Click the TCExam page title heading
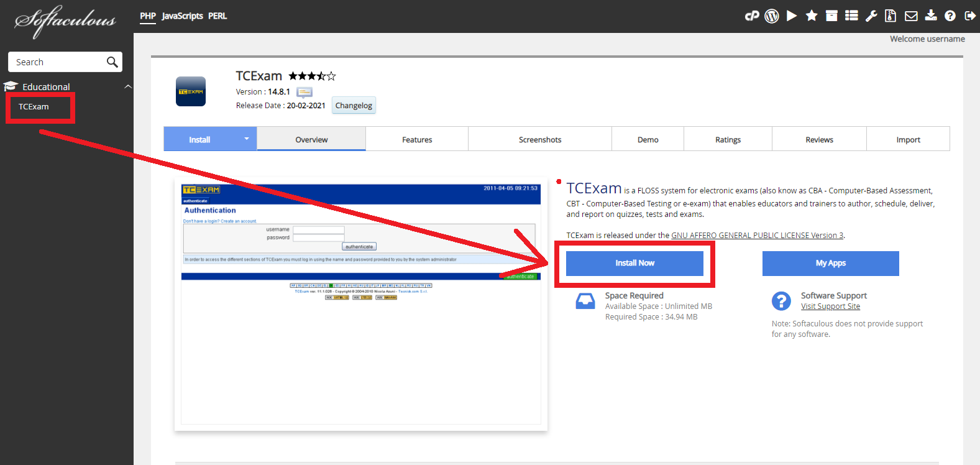 (259, 76)
